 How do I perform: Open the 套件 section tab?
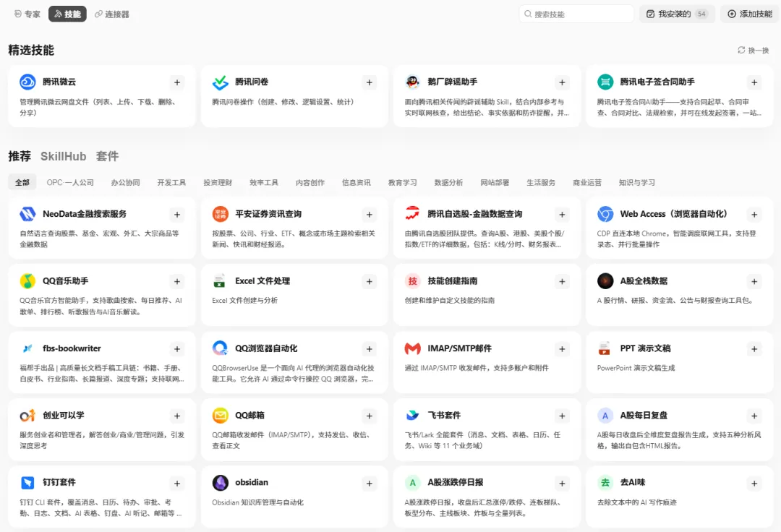pos(107,156)
